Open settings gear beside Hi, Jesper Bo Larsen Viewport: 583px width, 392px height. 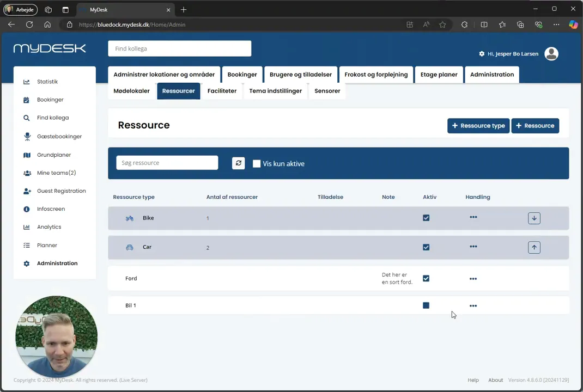[x=482, y=54]
